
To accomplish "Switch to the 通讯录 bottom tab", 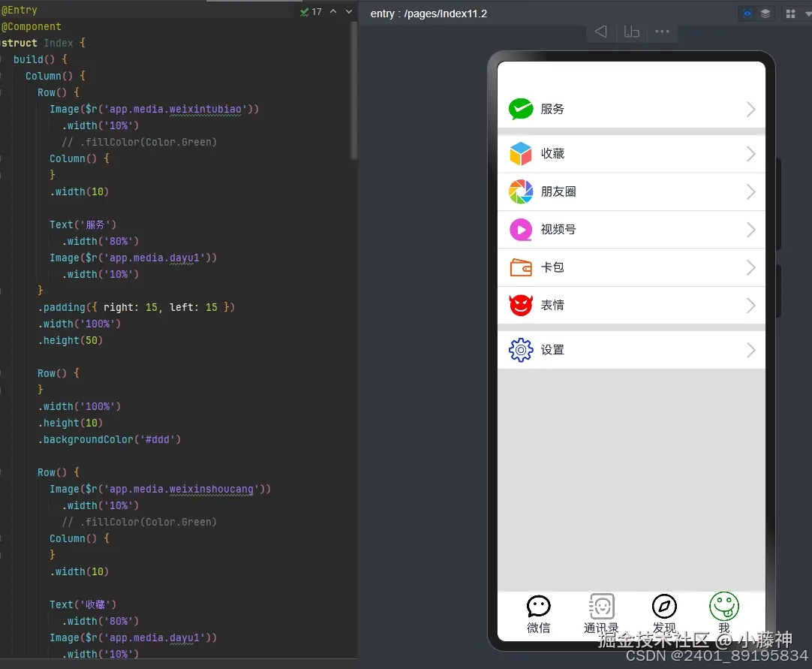I will pyautogui.click(x=601, y=615).
